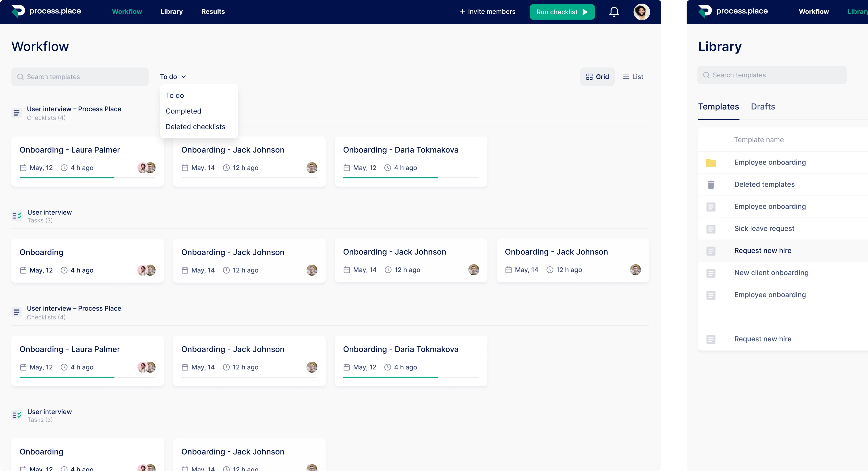Switch to List view
This screenshot has width=868, height=471.
tap(633, 77)
